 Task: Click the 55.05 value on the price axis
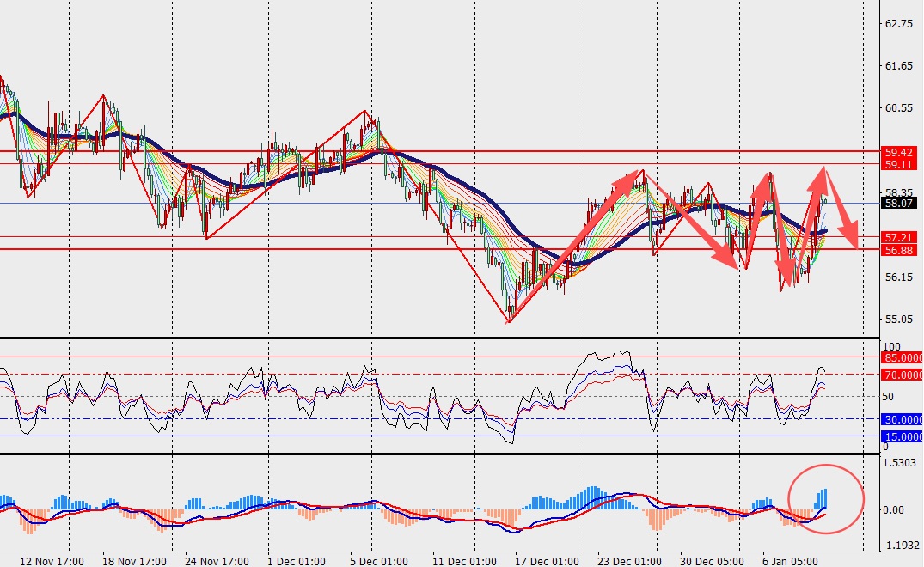(x=899, y=320)
